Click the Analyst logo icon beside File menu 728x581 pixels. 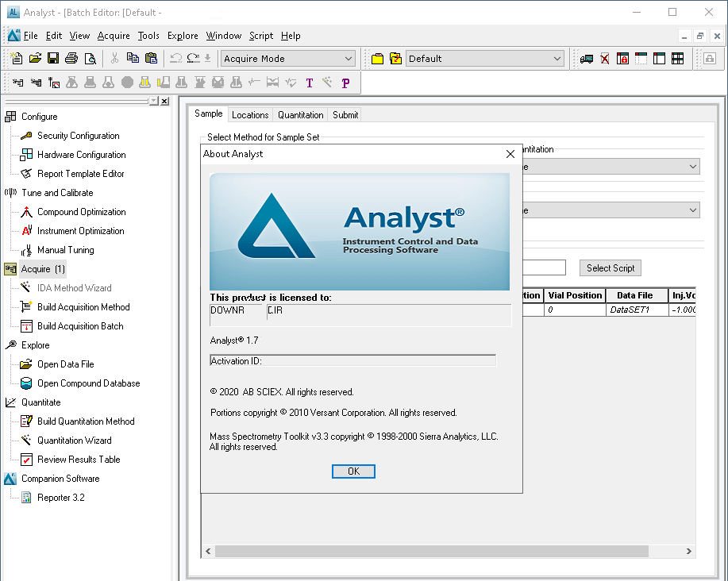click(x=14, y=35)
